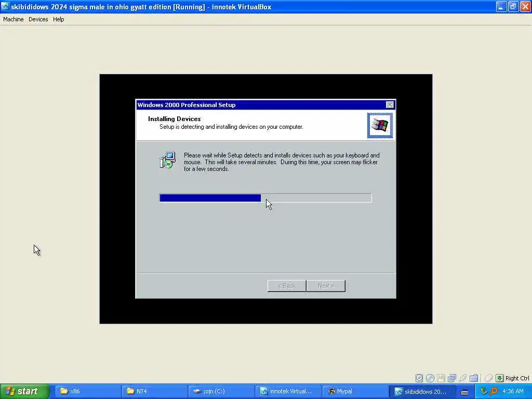The height and width of the screenshot is (399, 532).
Task: Click the floppy disk status icon
Action: click(441, 378)
